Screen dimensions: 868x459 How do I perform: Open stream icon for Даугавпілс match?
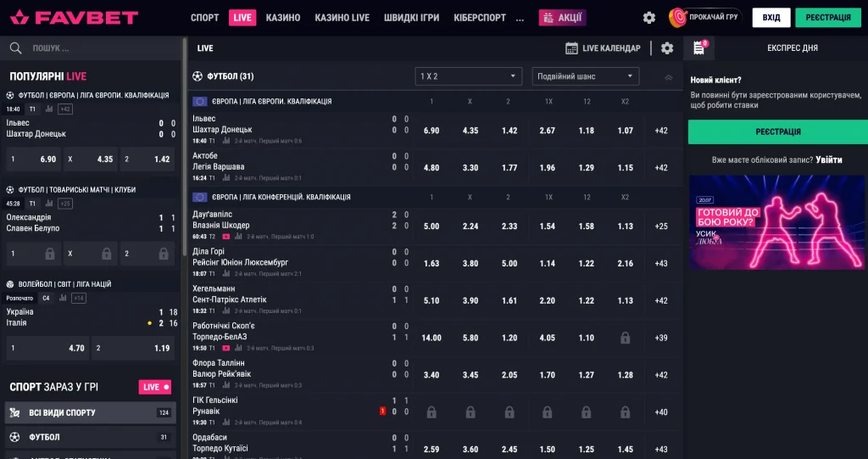click(x=225, y=237)
